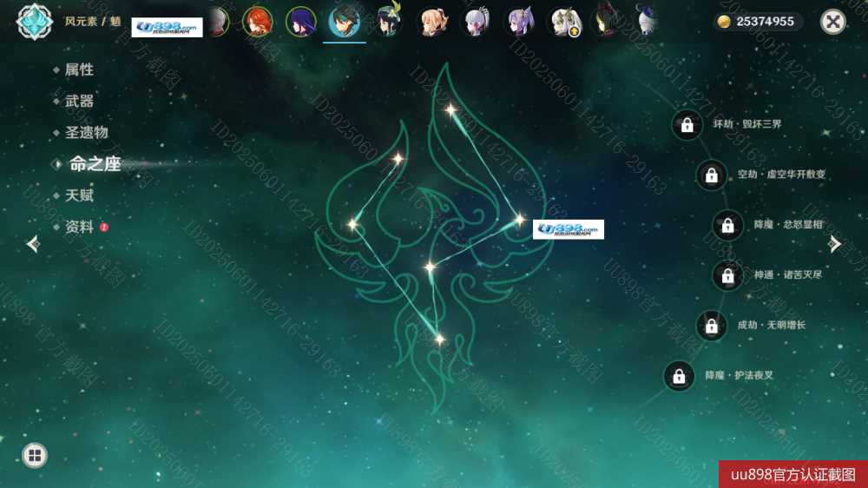
Task: Select the lilac twin-bun Keqing avatar
Action: 520,23
